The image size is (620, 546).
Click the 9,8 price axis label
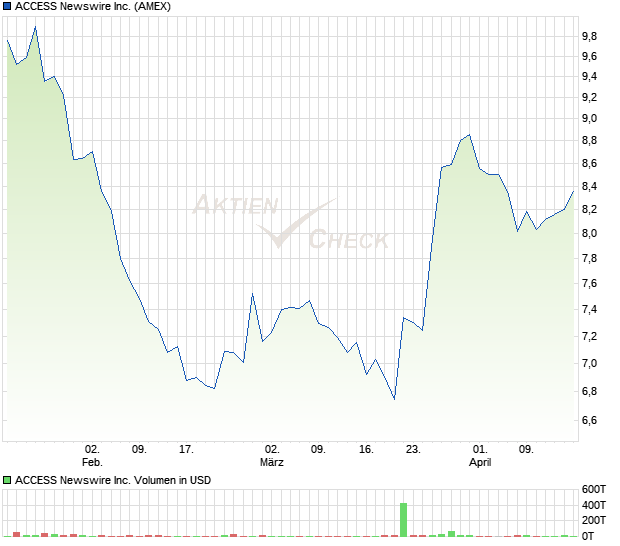(589, 36)
